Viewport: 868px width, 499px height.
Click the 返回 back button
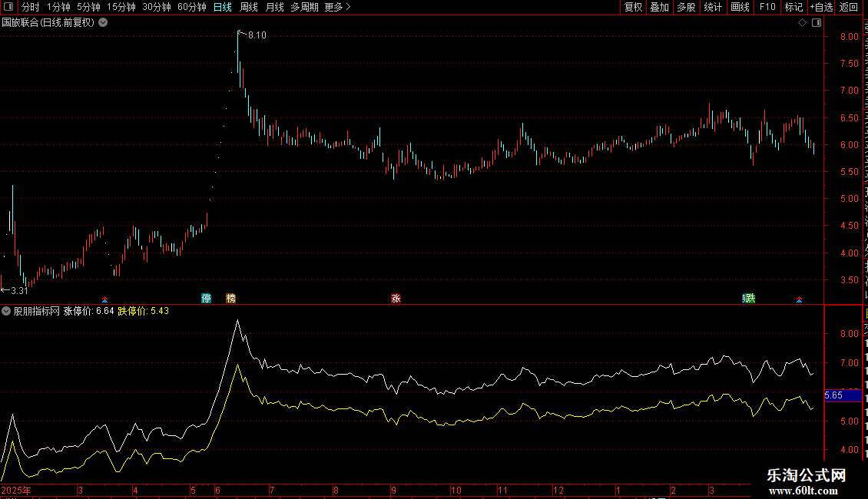tap(849, 7)
